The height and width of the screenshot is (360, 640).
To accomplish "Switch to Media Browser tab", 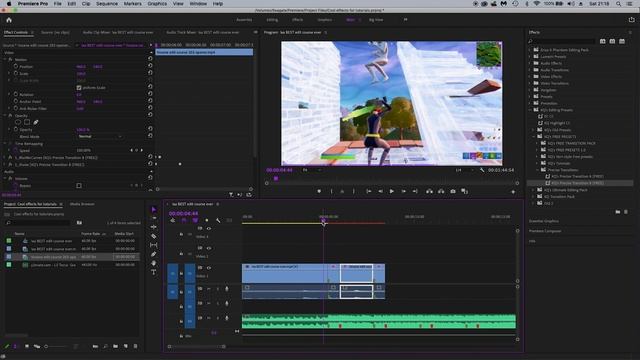I will click(82, 204).
